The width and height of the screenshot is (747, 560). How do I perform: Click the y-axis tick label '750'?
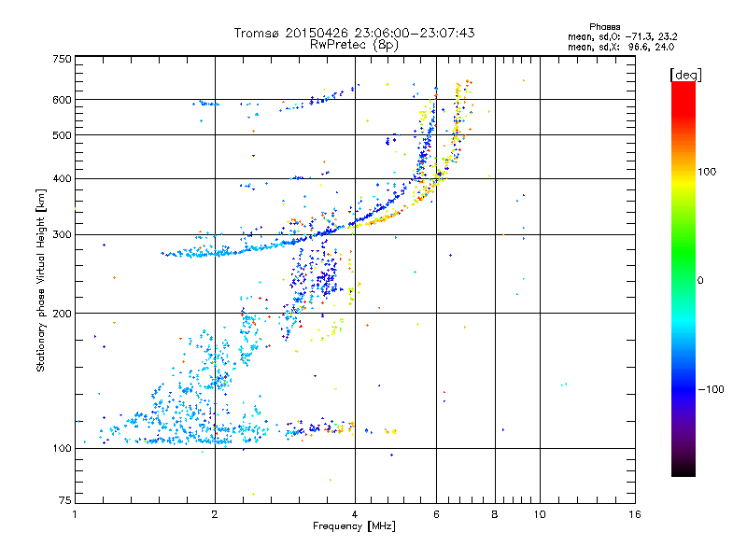(x=62, y=59)
